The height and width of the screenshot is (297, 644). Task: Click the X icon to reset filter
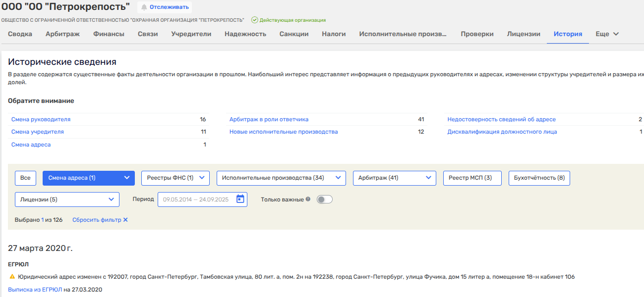click(125, 220)
